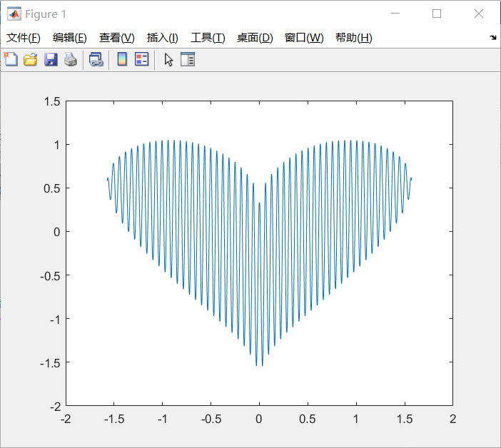
Task: Print figure using printer icon
Action: tap(70, 60)
